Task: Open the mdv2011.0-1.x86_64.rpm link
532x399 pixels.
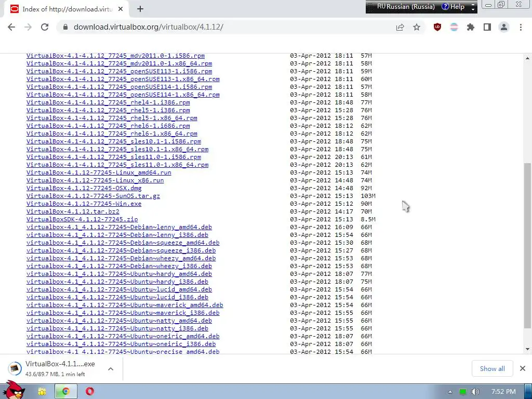Action: click(119, 63)
